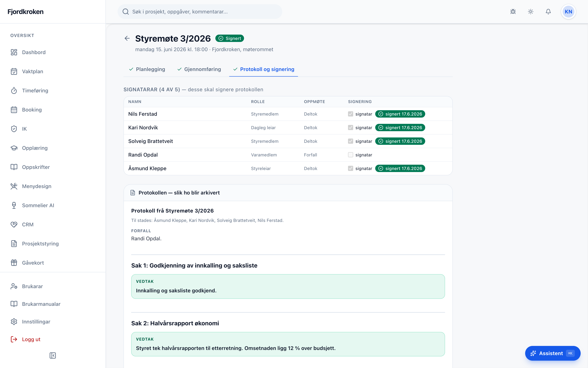Select the Protokoll og signering tab
The image size is (588, 368).
264,69
